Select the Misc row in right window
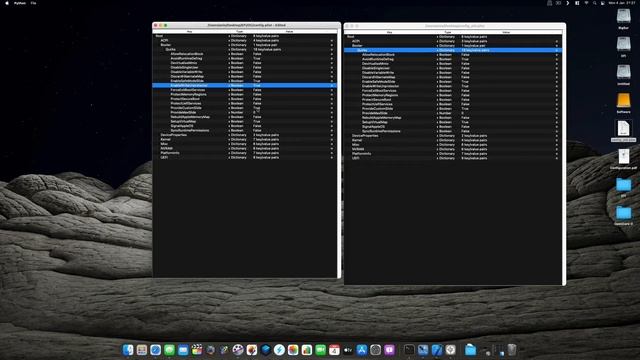640x360 pixels. [x=453, y=144]
